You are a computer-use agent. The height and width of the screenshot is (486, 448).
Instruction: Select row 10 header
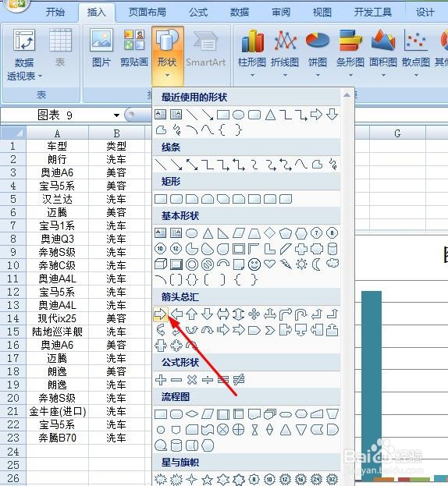pyautogui.click(x=12, y=266)
